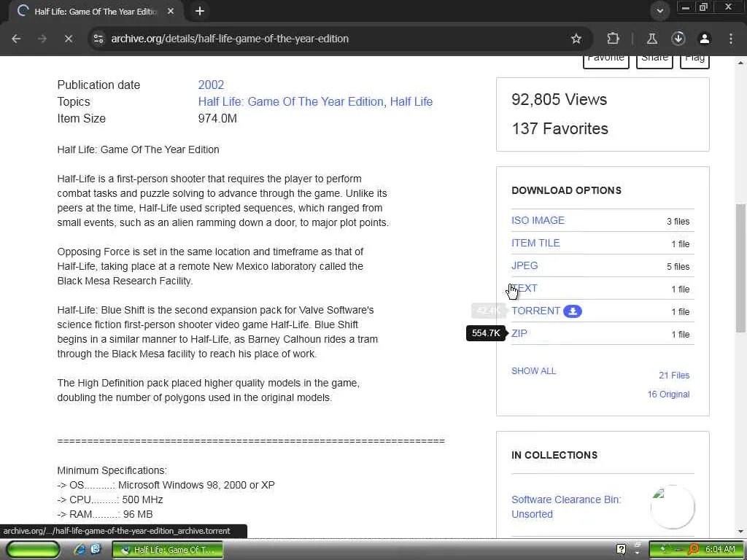Click the 'IN COLLECTIONS' heading
Image resolution: width=747 pixels, height=560 pixels.
coord(554,455)
